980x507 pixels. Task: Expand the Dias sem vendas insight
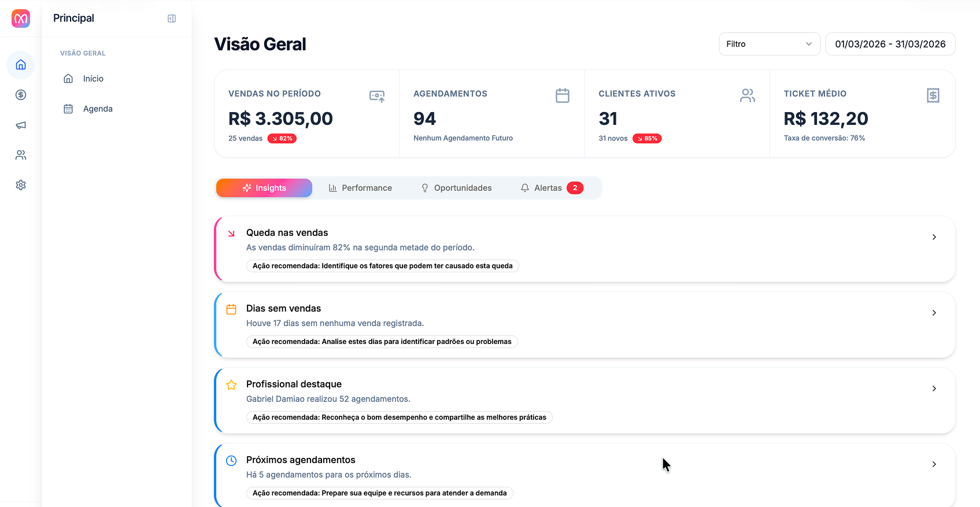point(934,313)
